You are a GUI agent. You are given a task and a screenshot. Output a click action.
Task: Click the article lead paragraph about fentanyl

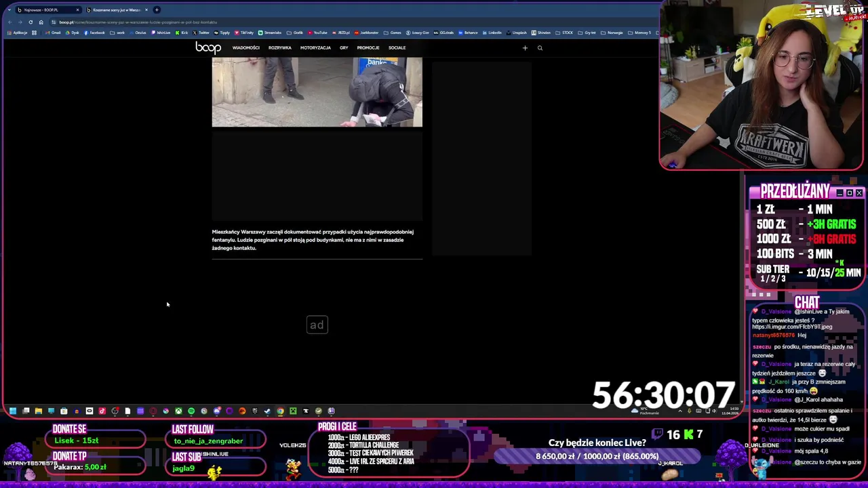(313, 240)
